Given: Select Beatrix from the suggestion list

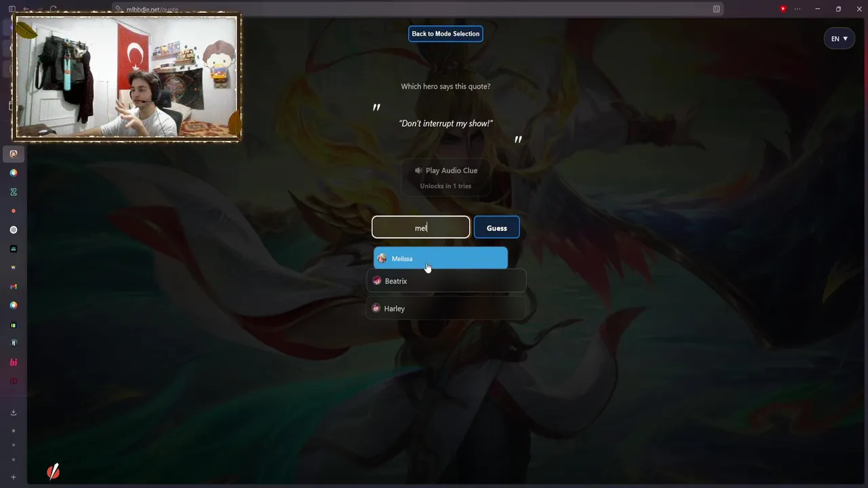Looking at the screenshot, I should (x=446, y=281).
